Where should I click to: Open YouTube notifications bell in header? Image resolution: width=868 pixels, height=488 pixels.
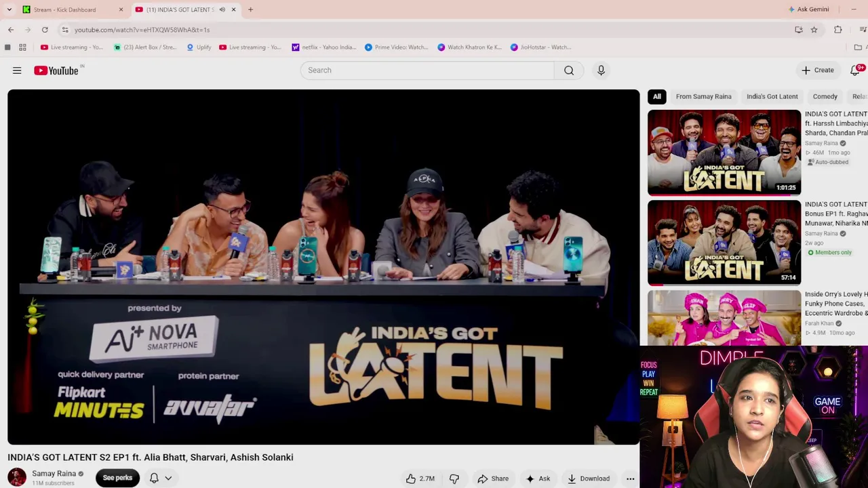tap(855, 70)
